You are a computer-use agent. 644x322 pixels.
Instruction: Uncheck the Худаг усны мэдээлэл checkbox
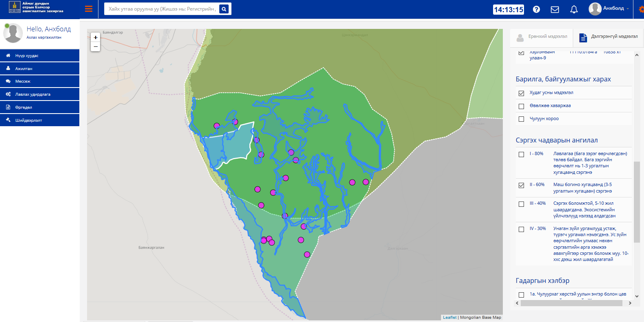coord(521,93)
